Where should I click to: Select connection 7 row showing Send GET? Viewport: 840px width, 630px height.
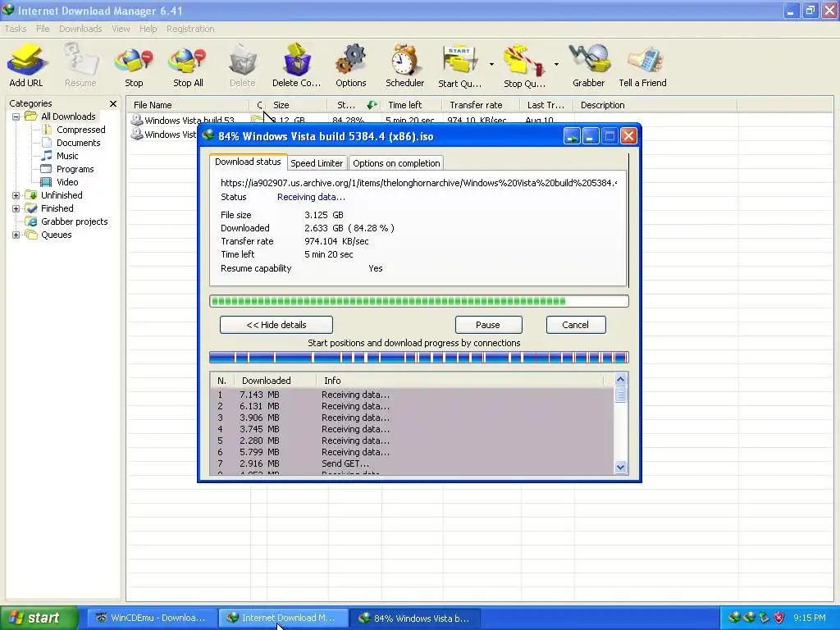coord(412,464)
